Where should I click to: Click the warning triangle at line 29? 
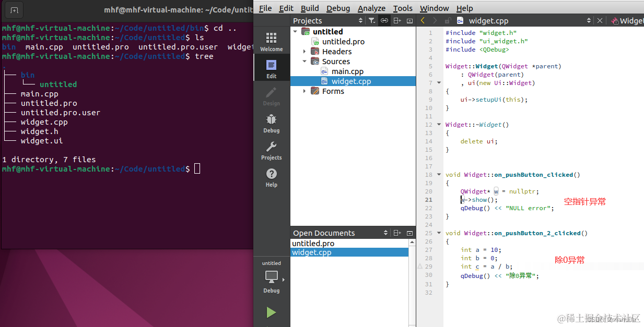coord(419,267)
